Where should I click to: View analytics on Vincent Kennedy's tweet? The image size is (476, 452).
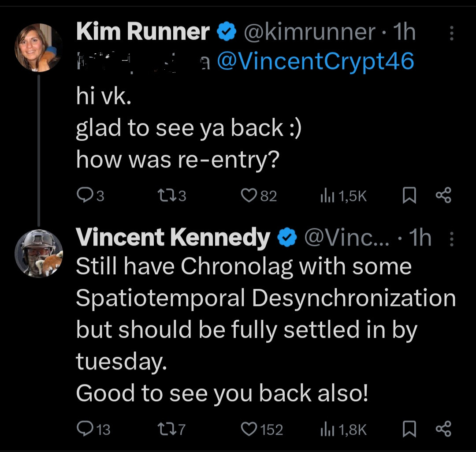pos(327,429)
